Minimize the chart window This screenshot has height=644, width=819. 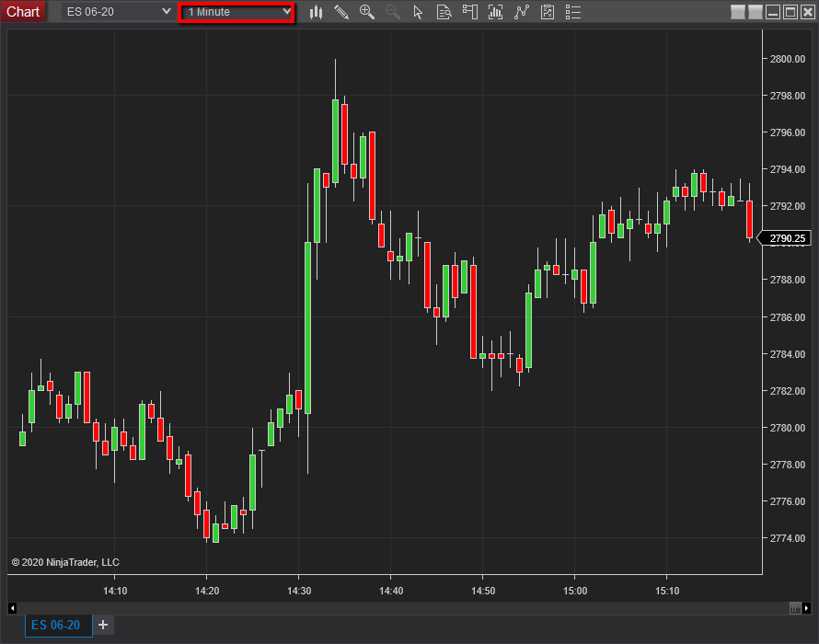point(773,11)
